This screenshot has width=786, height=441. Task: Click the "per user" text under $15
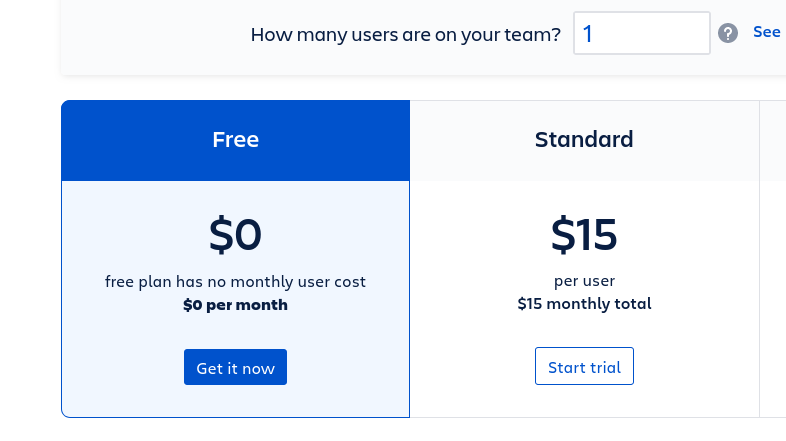click(584, 281)
